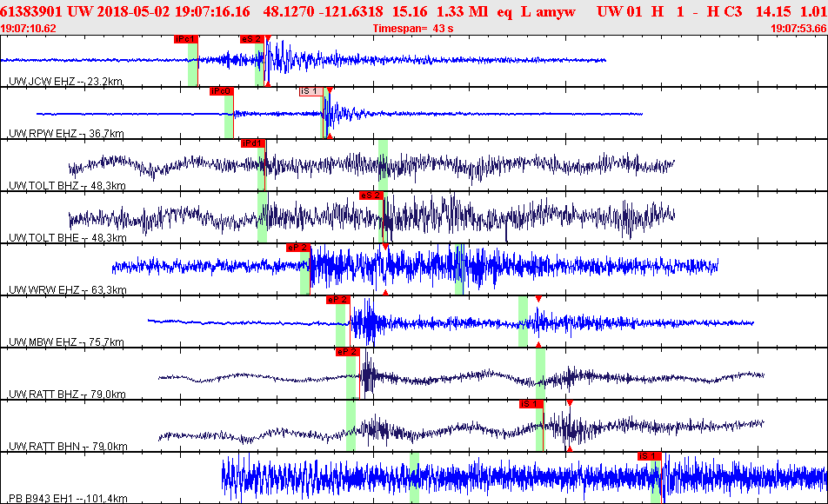Click the iPc0 pick flag on UW.RPW EHZ

point(221,91)
